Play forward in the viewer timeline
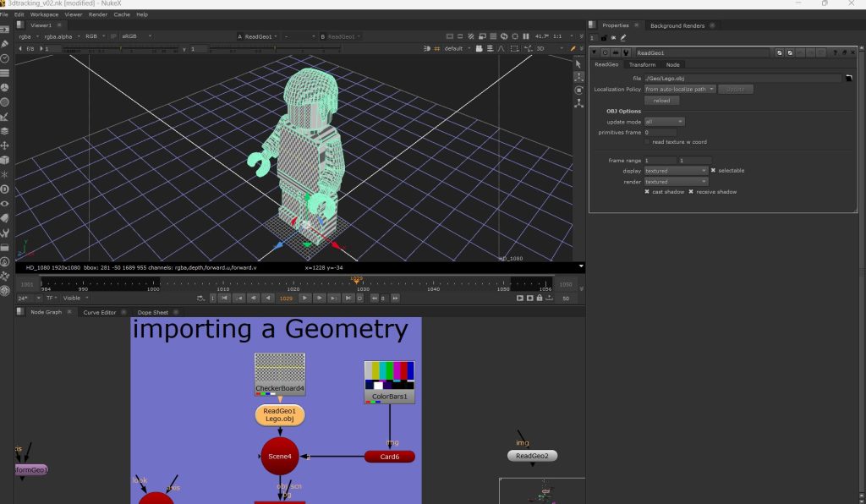Viewport: 866px width, 504px height. [x=304, y=299]
